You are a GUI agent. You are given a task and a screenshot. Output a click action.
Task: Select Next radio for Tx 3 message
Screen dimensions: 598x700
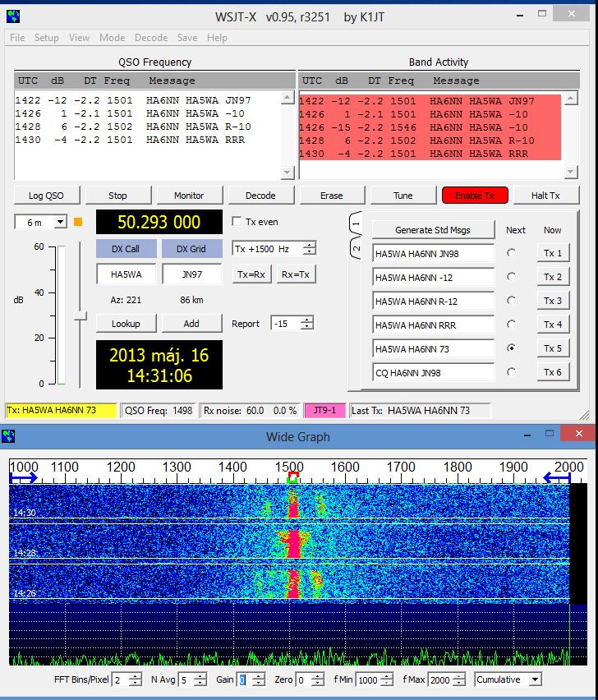pos(512,301)
